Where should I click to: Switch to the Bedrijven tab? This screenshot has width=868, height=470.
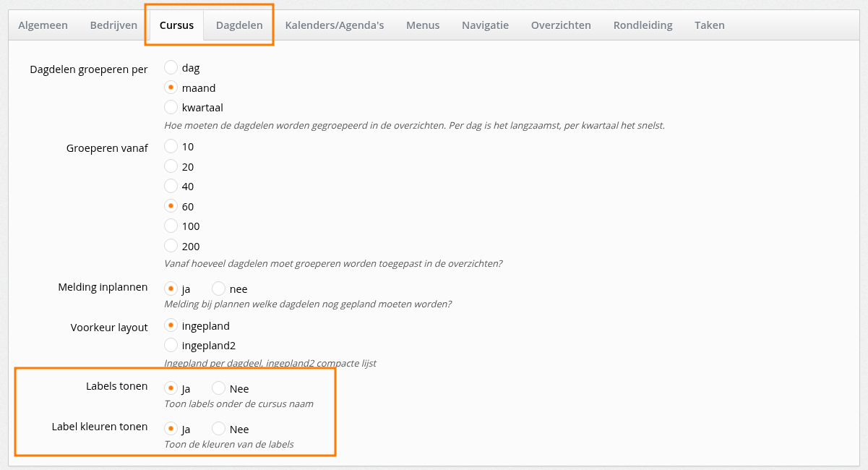[x=113, y=25]
